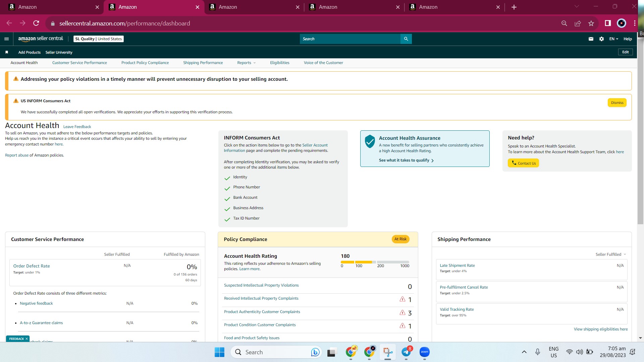644x362 pixels.
Task: Click the magnifier search button in Seller Central
Action: tap(406, 39)
